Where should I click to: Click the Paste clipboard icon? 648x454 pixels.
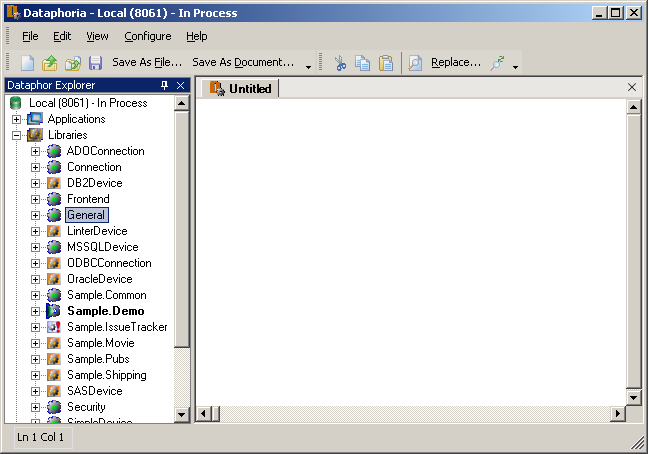[x=385, y=63]
